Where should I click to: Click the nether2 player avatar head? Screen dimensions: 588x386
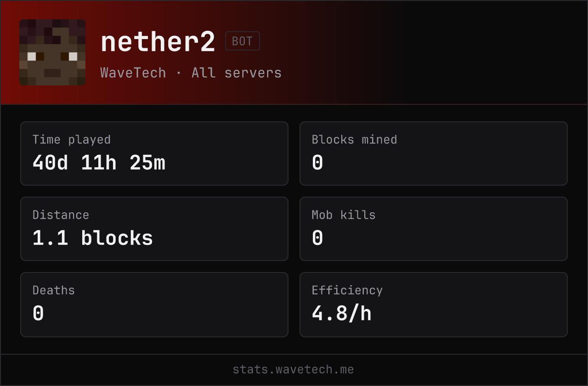[52, 52]
